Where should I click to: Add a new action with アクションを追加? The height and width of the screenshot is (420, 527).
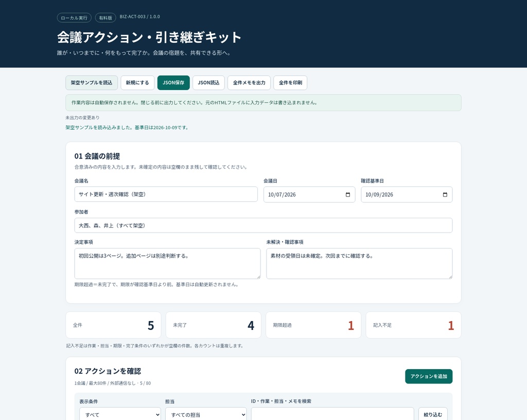coord(429,376)
